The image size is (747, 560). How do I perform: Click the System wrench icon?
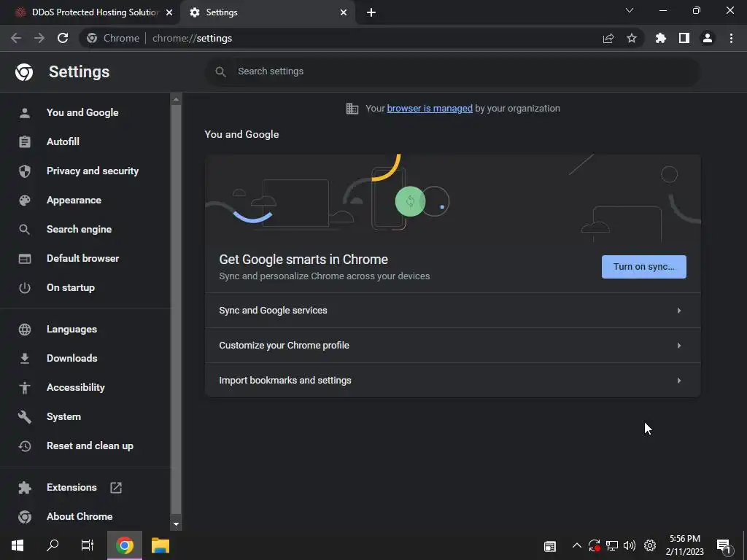tap(25, 417)
